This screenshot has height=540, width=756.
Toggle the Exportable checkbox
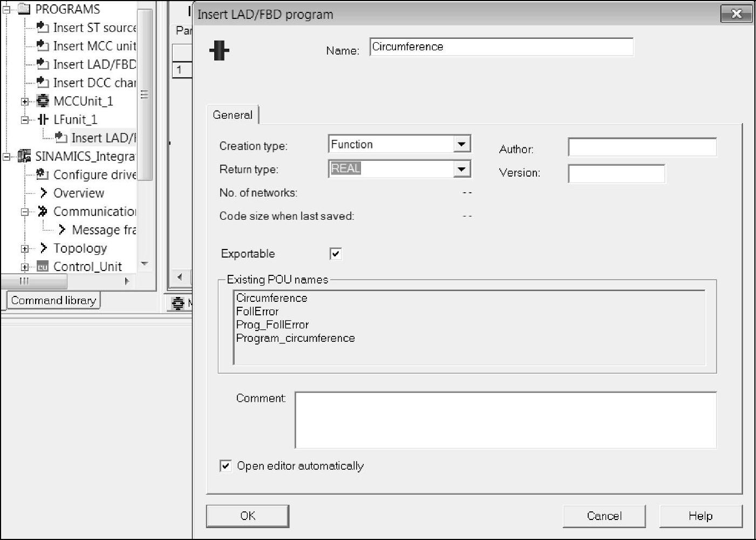(336, 254)
